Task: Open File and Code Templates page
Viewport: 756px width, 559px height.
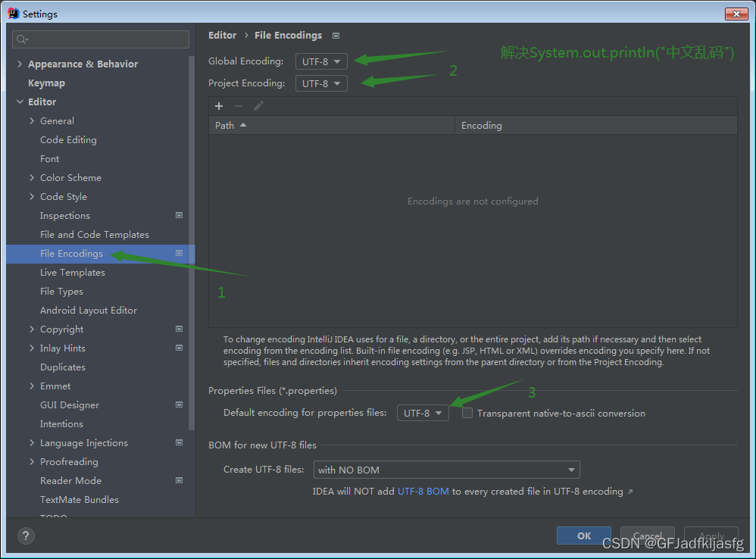Action: 95,234
